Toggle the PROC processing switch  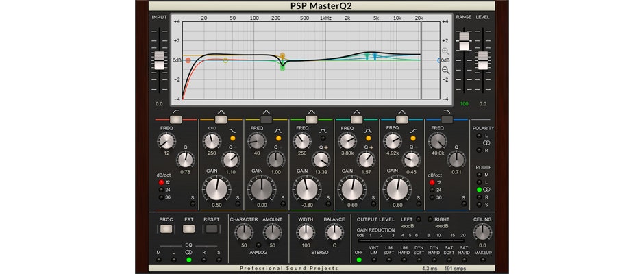coord(166,229)
